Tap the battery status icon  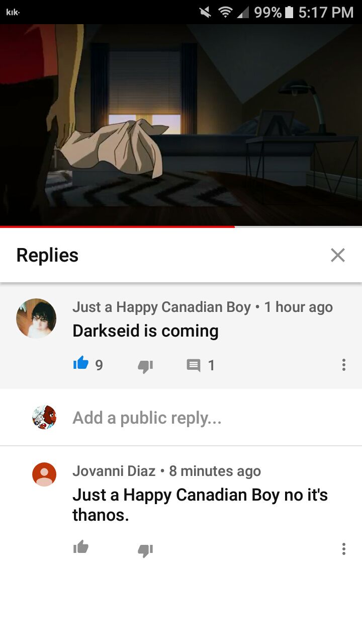(289, 12)
